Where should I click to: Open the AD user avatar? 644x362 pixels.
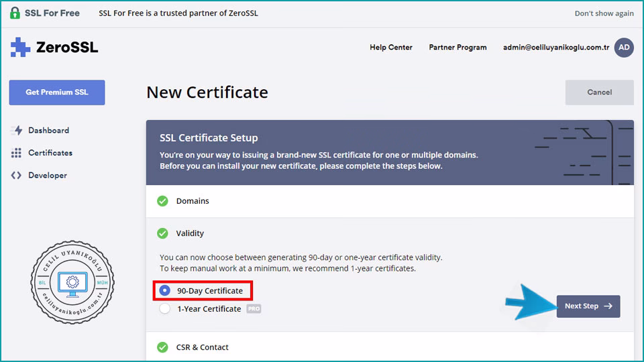(624, 48)
